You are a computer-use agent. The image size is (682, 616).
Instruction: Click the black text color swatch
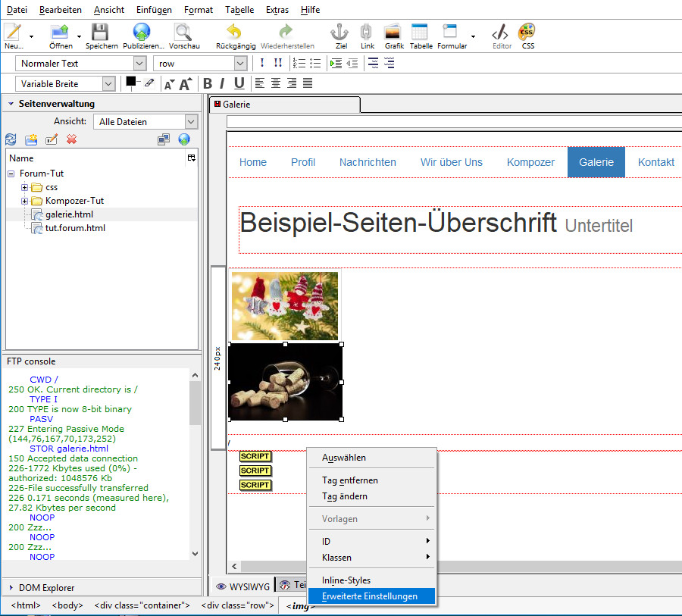[131, 82]
